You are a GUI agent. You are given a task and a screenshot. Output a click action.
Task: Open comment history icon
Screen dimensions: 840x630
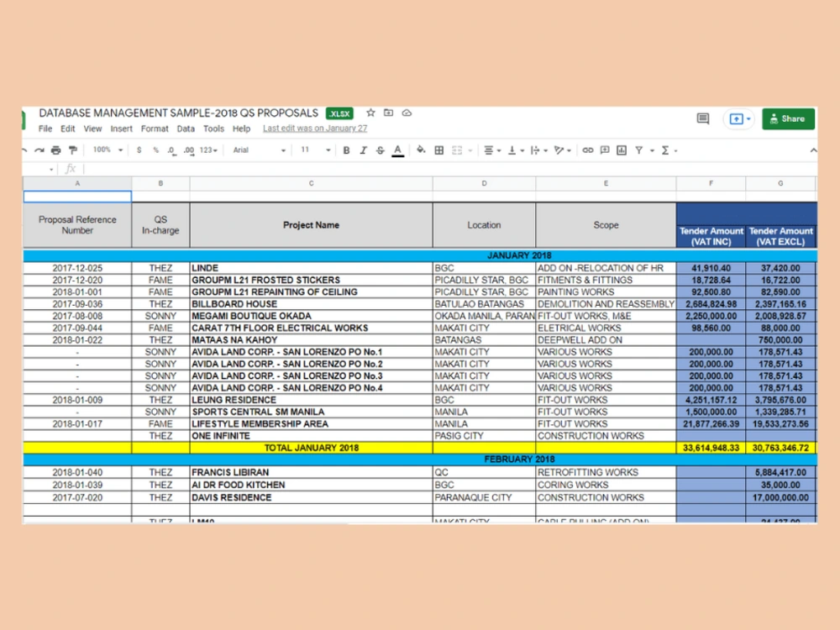pyautogui.click(x=703, y=118)
